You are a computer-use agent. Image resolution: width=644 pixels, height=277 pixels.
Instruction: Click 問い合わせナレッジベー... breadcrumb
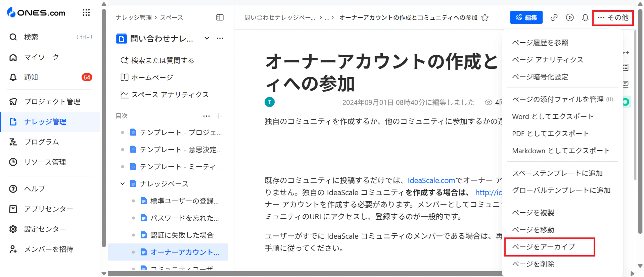click(280, 17)
